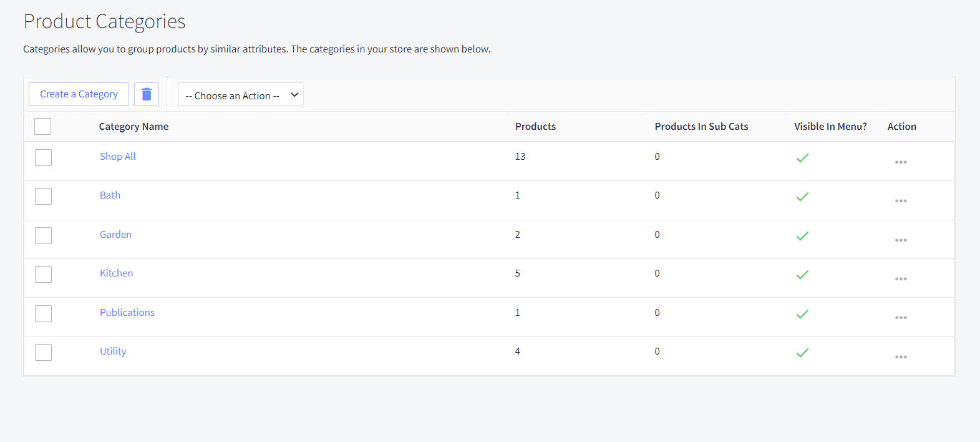
Task: Click the Products column header
Action: point(535,127)
